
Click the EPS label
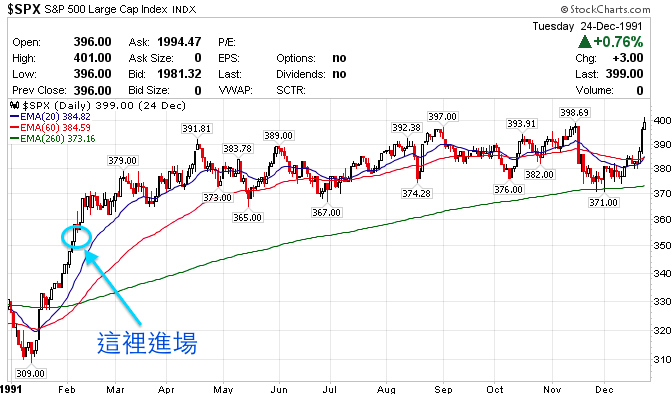pos(228,58)
